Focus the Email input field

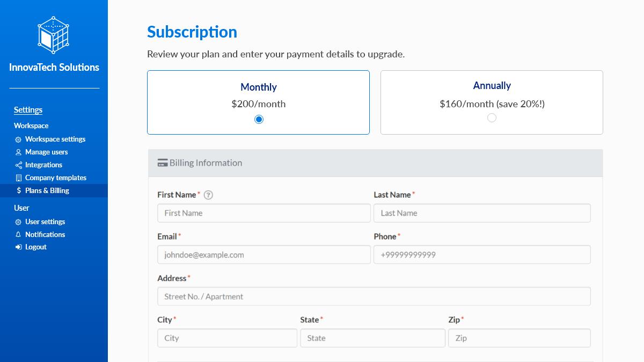pyautogui.click(x=264, y=255)
